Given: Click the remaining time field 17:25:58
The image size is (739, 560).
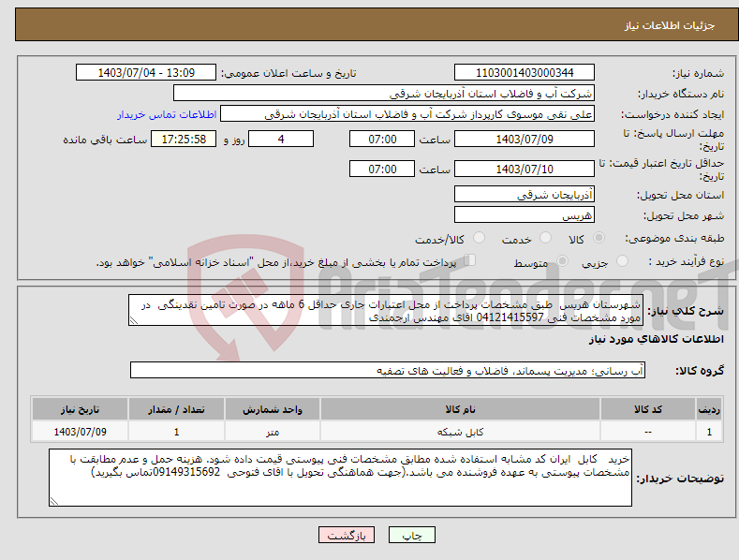Looking at the screenshot, I should point(184,139).
